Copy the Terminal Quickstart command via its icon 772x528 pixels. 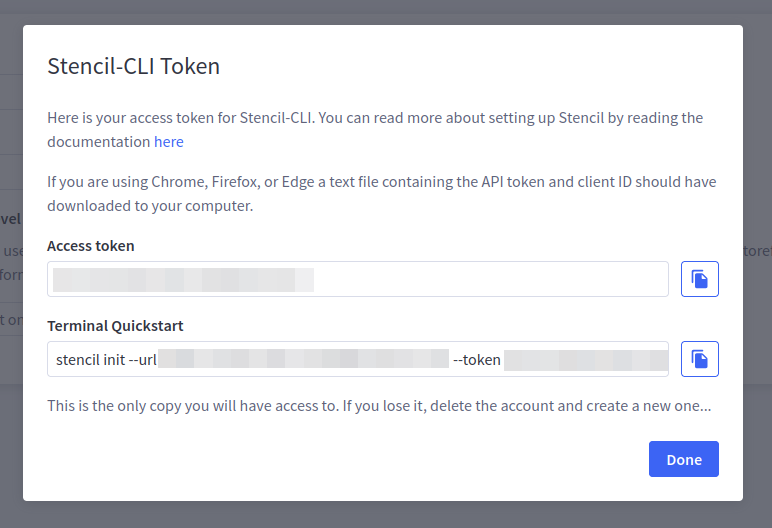point(700,359)
